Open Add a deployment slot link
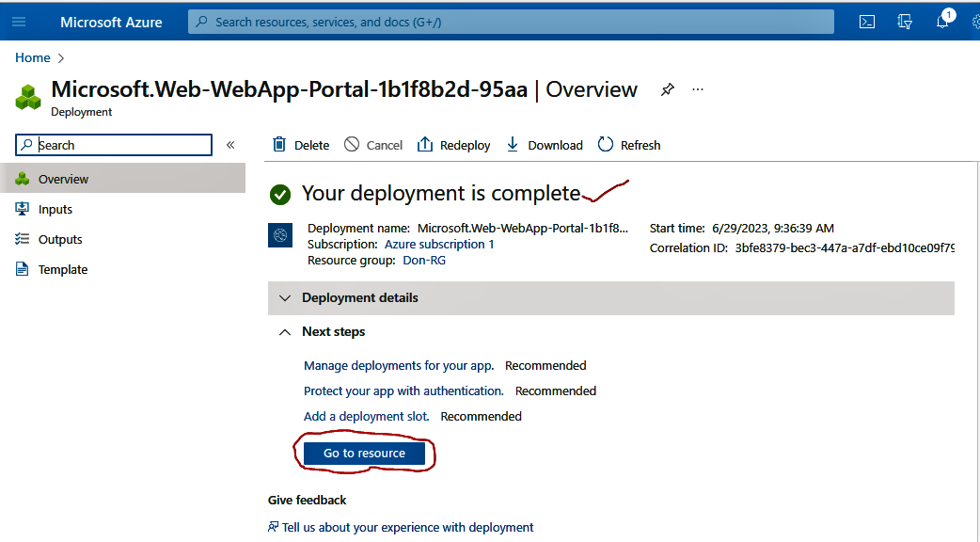The height and width of the screenshot is (542, 980). click(x=366, y=416)
